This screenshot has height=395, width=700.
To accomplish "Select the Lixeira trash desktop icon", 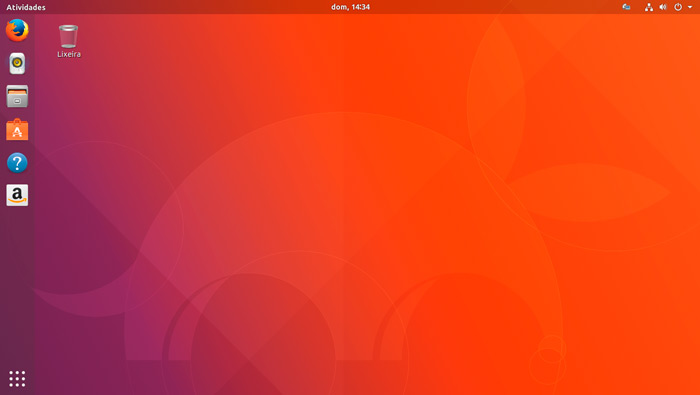I will coord(68,41).
